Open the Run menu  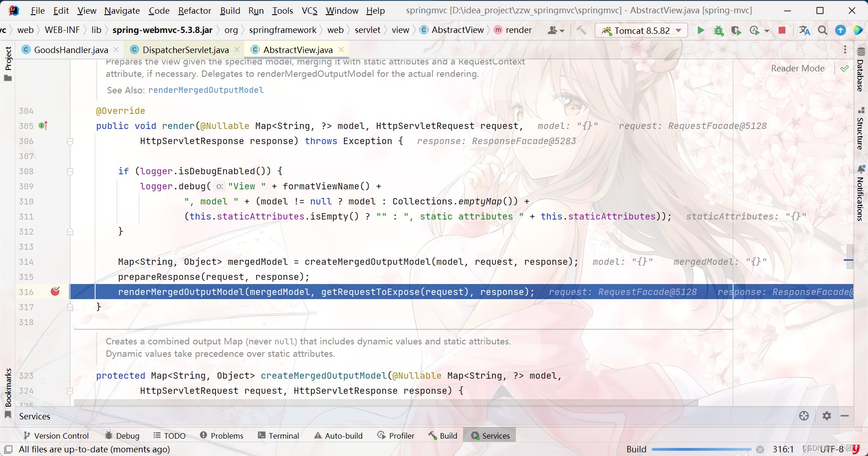point(256,11)
